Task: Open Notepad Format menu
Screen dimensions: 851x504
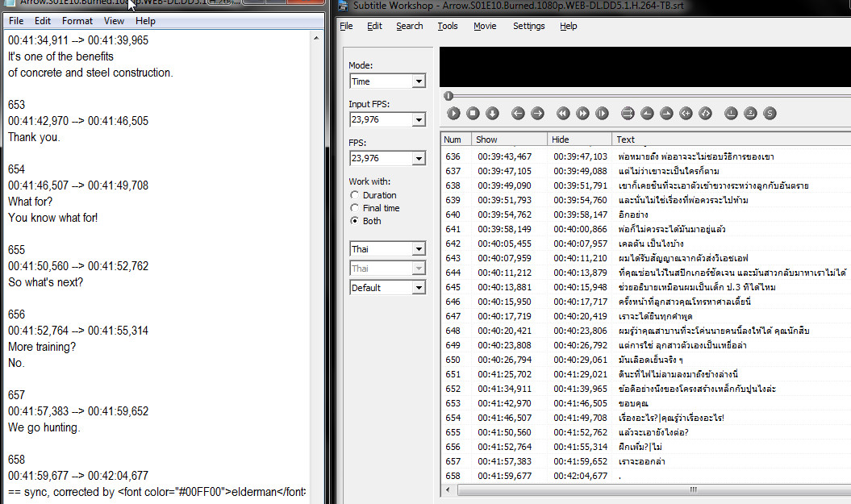Action: pos(77,21)
